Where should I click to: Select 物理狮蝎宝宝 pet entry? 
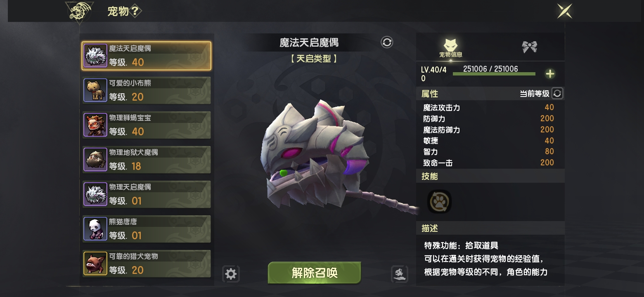[x=147, y=125]
